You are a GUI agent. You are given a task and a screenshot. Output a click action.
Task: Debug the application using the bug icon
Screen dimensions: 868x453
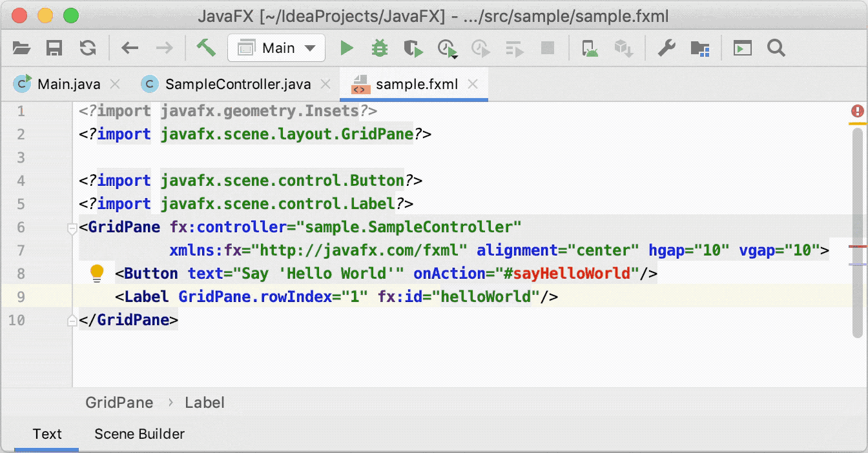pyautogui.click(x=380, y=48)
